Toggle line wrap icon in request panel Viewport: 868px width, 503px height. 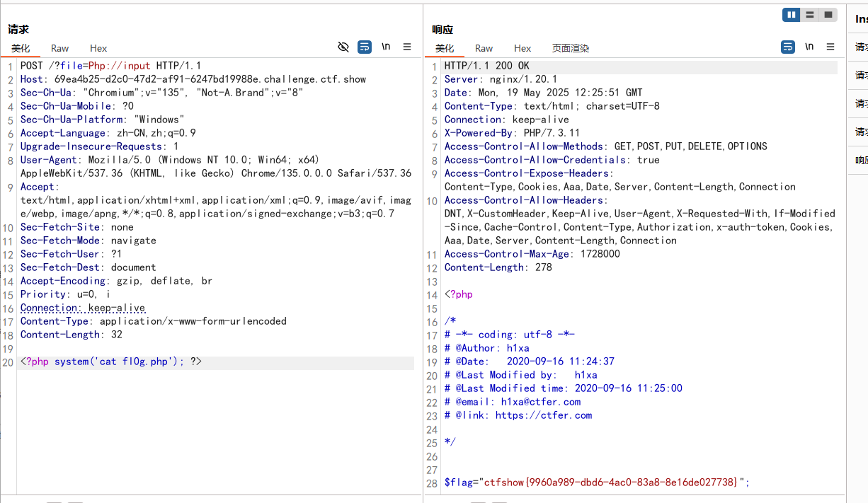point(364,47)
